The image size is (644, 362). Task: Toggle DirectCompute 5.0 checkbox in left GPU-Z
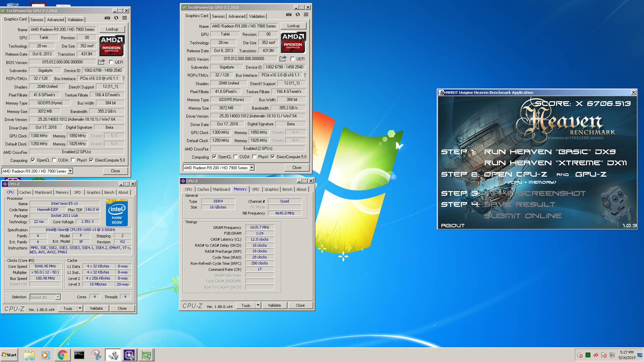pyautogui.click(x=91, y=160)
